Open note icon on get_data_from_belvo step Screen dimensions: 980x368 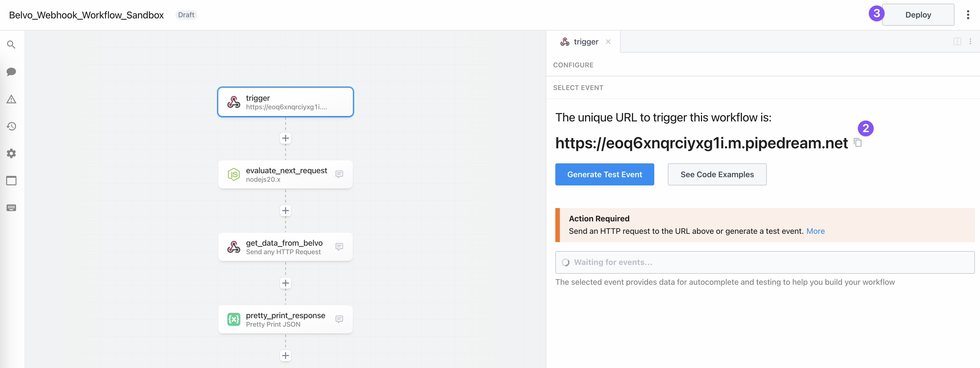coord(339,247)
